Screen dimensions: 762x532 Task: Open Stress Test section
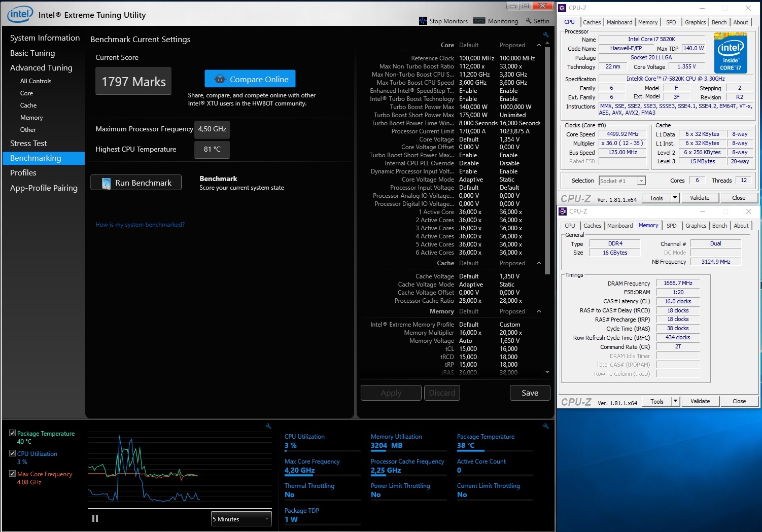28,144
